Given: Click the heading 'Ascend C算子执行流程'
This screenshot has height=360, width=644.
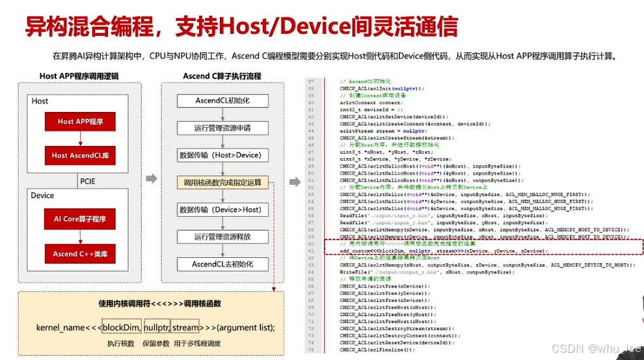Looking at the screenshot, I should coord(222,76).
